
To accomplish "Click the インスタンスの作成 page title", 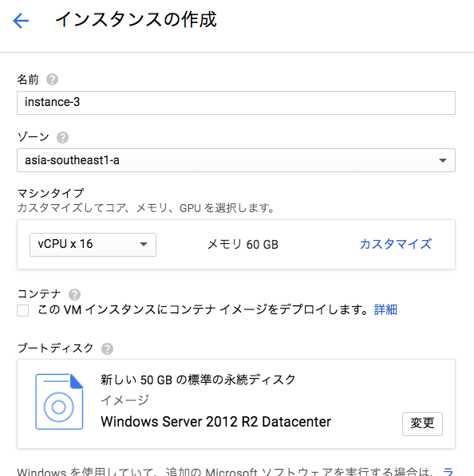I will click(136, 20).
